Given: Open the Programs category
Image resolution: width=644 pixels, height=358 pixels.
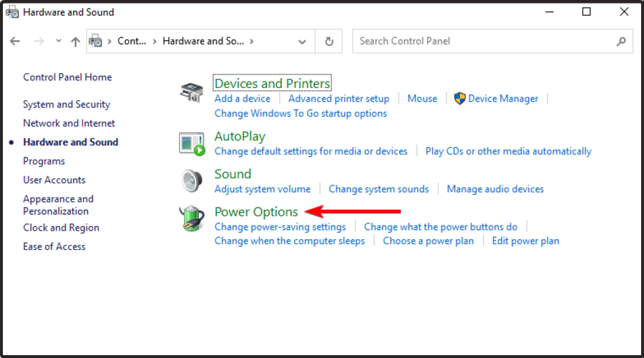Looking at the screenshot, I should (x=44, y=161).
